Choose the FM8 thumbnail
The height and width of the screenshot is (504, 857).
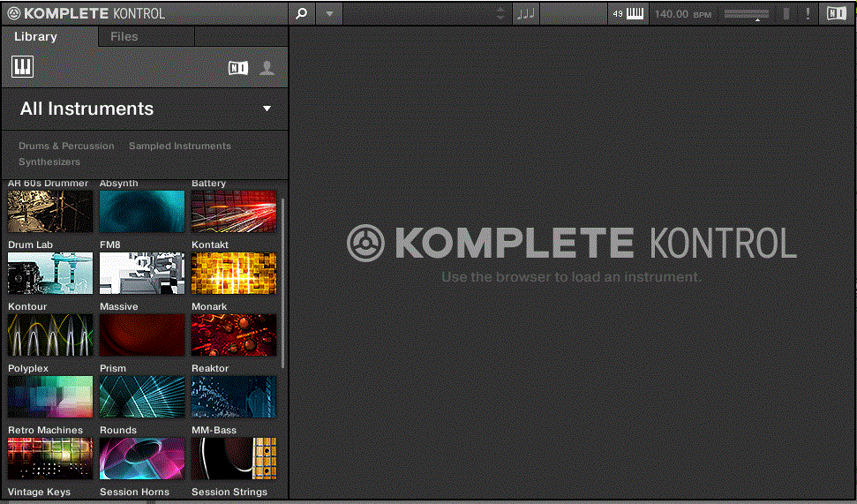pyautogui.click(x=142, y=273)
